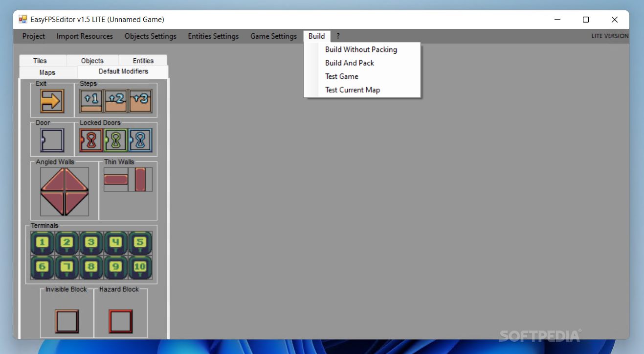Open Entities Settings menu
This screenshot has width=644, height=354.
(x=213, y=36)
